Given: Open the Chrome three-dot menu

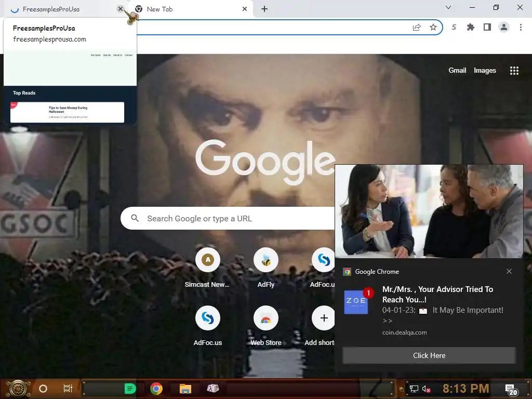Looking at the screenshot, I should coord(521,27).
